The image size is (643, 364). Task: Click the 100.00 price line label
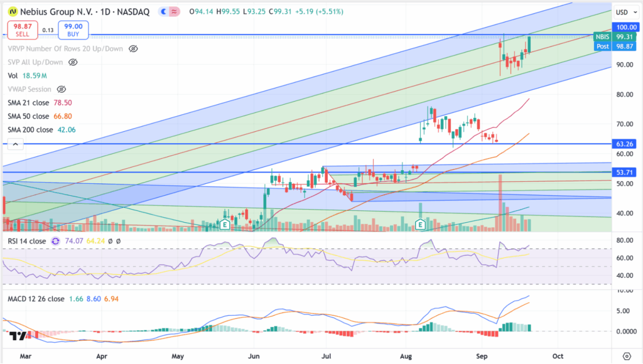626,27
